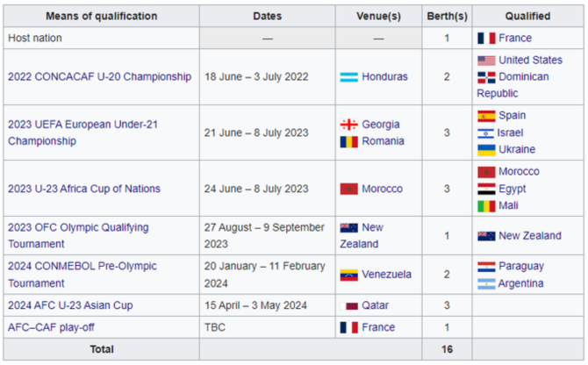Click the Mali flag icon
Screen dimensions: 588x365
coord(486,206)
